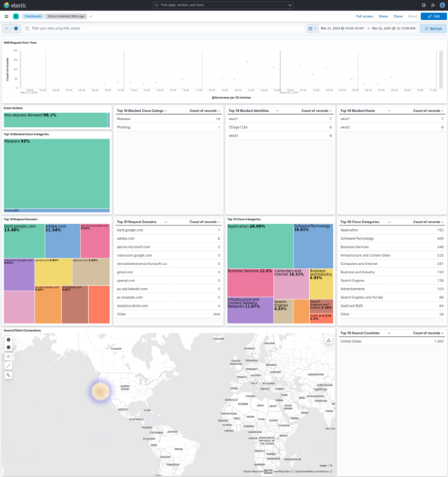Open the map measure tool icon
Screen dimensions: 448x477
coord(9,366)
